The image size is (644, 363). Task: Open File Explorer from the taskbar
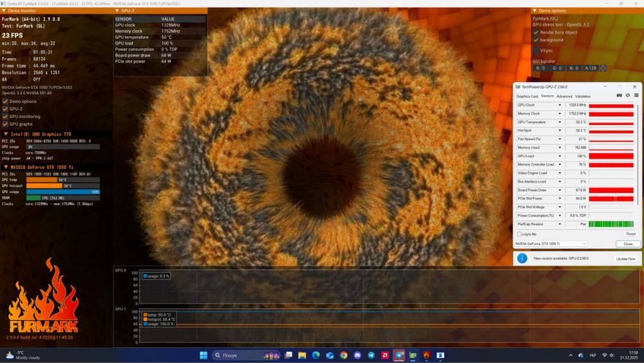click(x=302, y=355)
